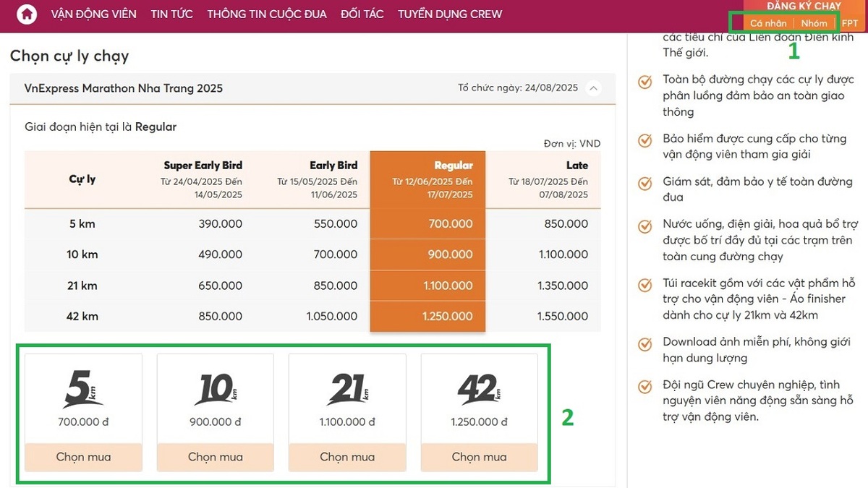Viewport: 868px width, 488px height.
Task: Click the 'Cự ly' column header
Action: [x=82, y=179]
